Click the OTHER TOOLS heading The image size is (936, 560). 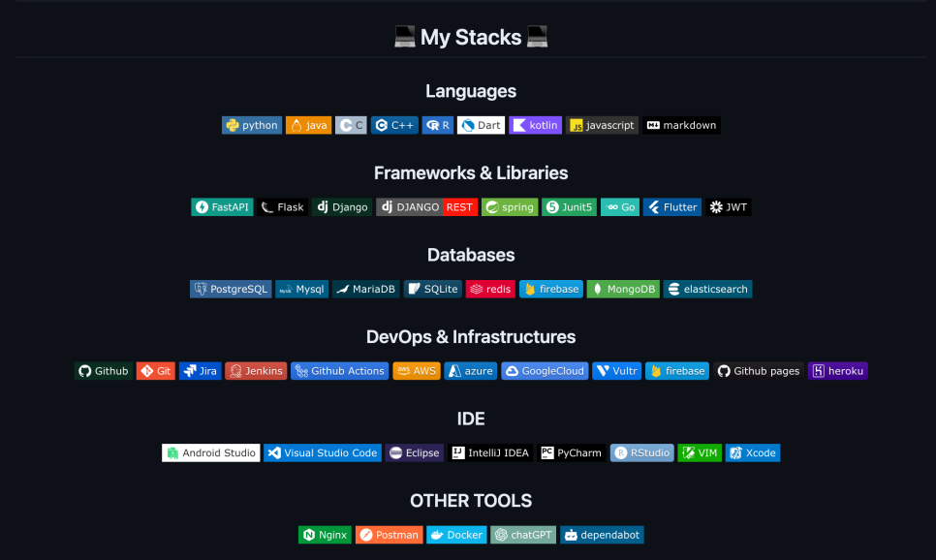471,500
